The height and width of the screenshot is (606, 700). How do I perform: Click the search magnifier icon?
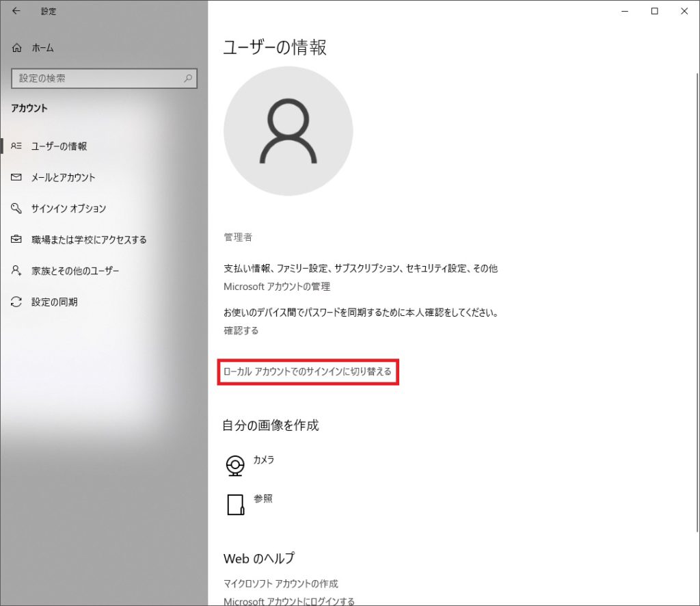tap(188, 78)
